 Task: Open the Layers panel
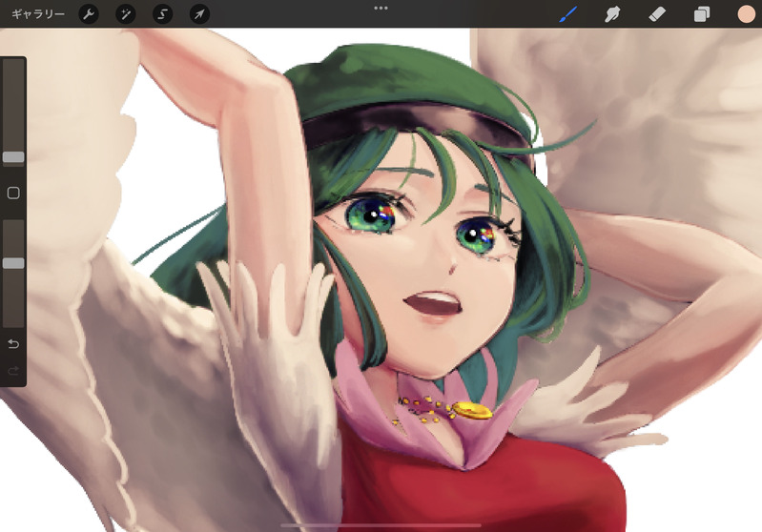(x=702, y=14)
